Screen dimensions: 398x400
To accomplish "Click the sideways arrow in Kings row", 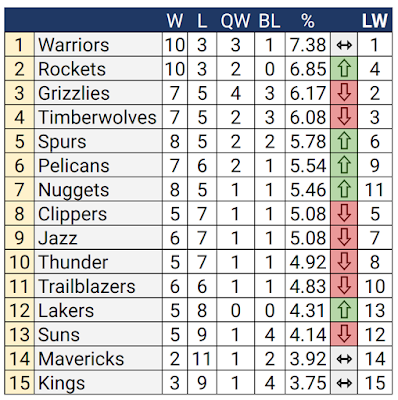I will [x=344, y=383].
